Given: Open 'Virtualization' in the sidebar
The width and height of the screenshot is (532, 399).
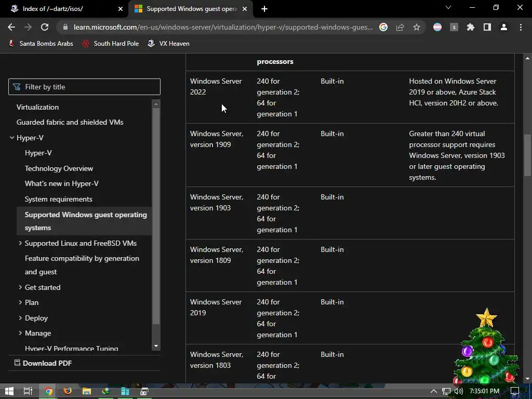Looking at the screenshot, I should (37, 107).
